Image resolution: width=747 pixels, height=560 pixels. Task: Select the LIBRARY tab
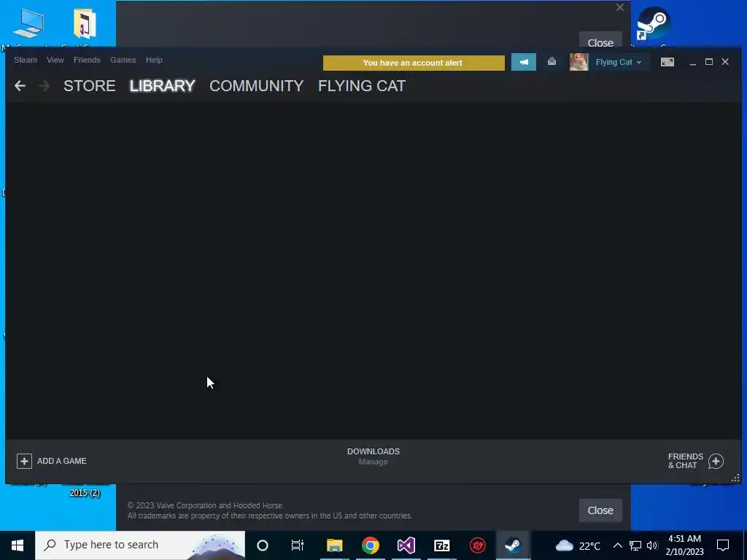(x=163, y=86)
